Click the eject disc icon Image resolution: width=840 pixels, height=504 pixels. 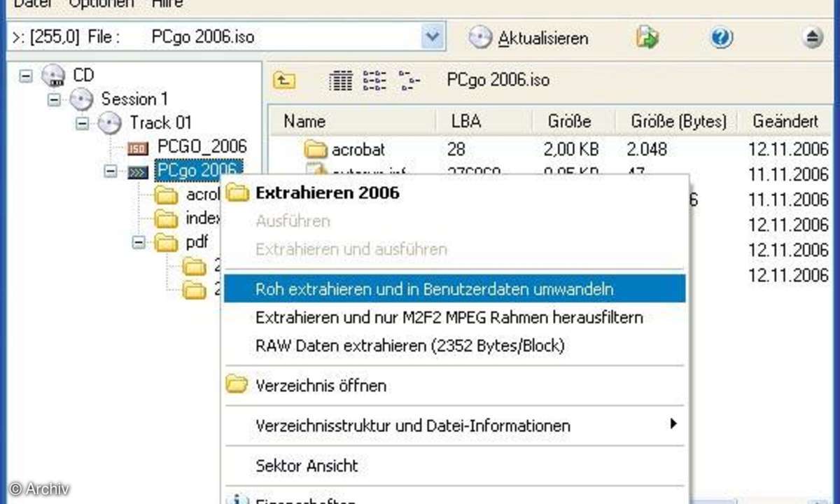tap(812, 38)
